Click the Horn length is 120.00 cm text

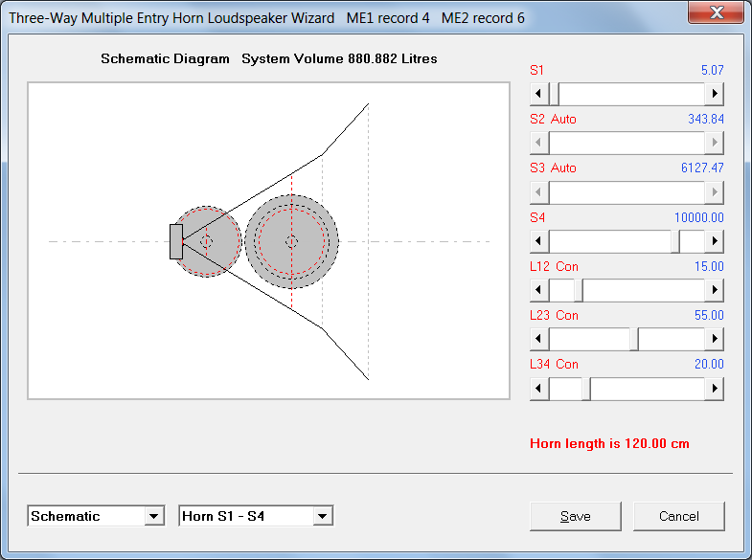click(x=609, y=443)
